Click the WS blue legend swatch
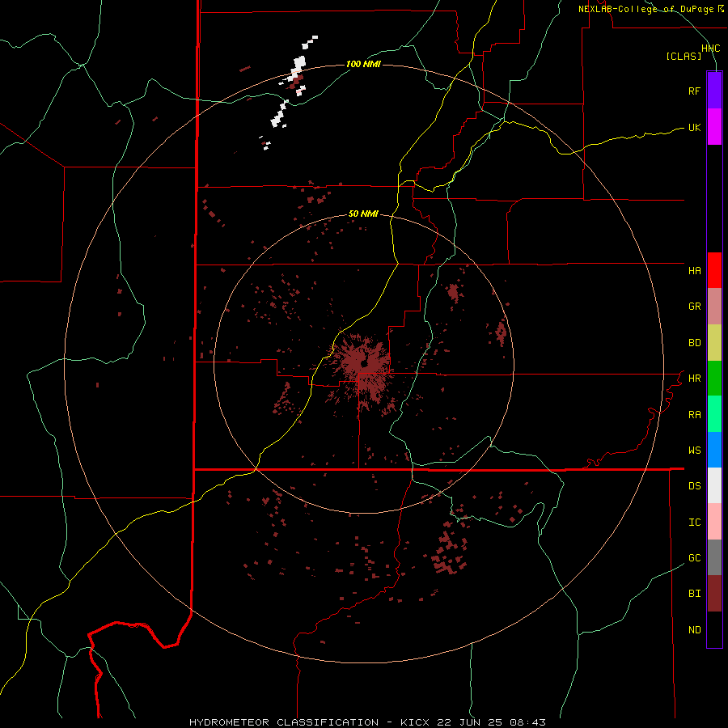This screenshot has height=728, width=728. coord(714,450)
